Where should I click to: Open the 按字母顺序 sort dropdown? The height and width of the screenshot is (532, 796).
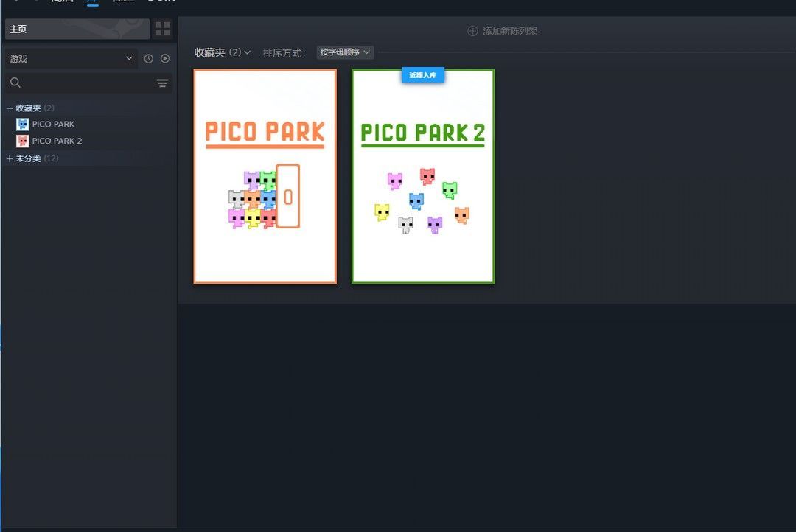point(345,52)
